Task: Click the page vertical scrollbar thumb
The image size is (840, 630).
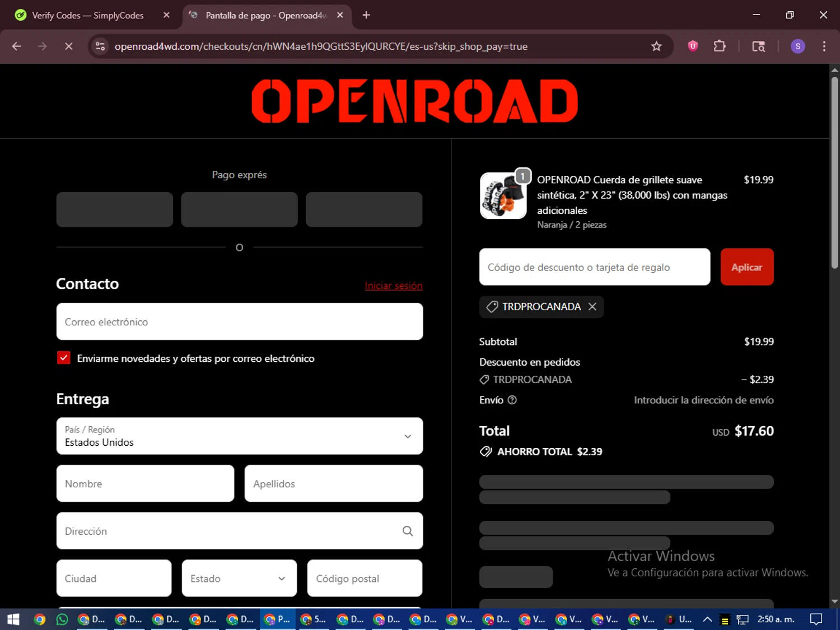Action: pos(834,172)
